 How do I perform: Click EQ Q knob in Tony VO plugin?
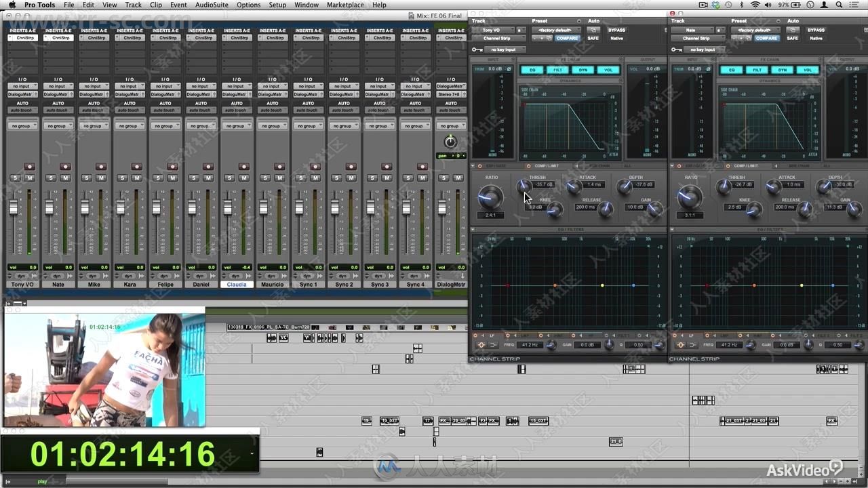pyautogui.click(x=658, y=345)
